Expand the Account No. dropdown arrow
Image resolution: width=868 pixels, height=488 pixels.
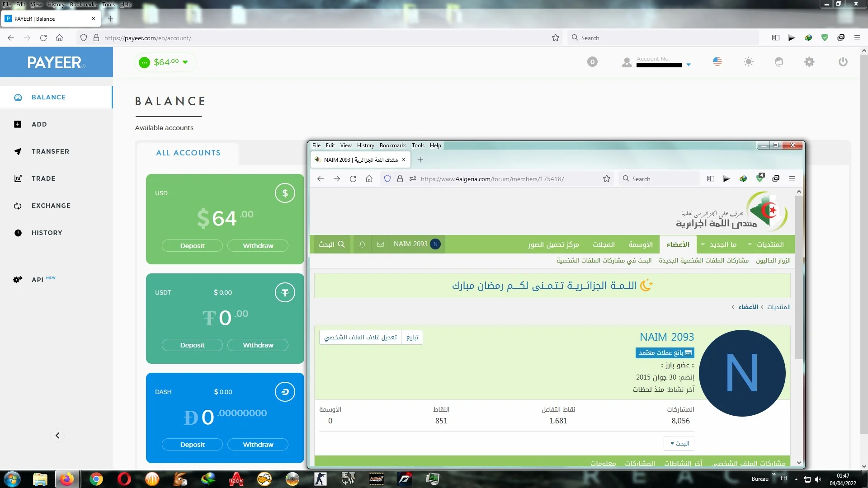point(689,65)
